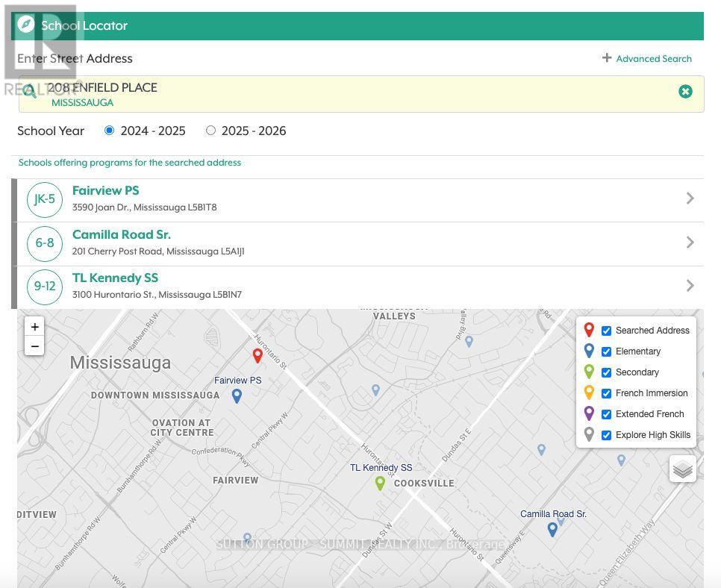Click the COOKSVILLE map label
Screen dimensions: 721x588
click(x=424, y=484)
